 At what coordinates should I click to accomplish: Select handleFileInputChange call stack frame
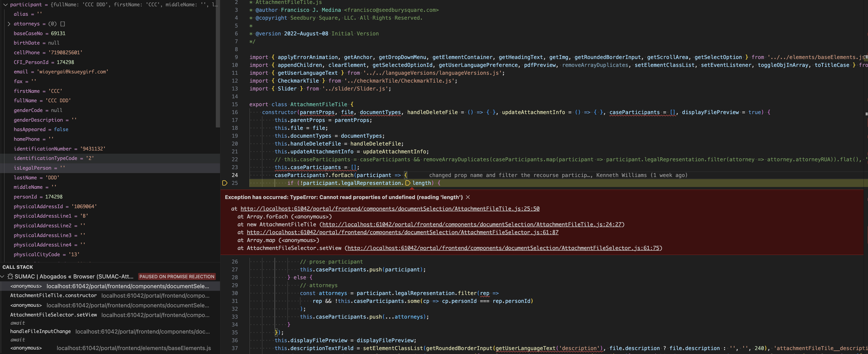(40, 331)
